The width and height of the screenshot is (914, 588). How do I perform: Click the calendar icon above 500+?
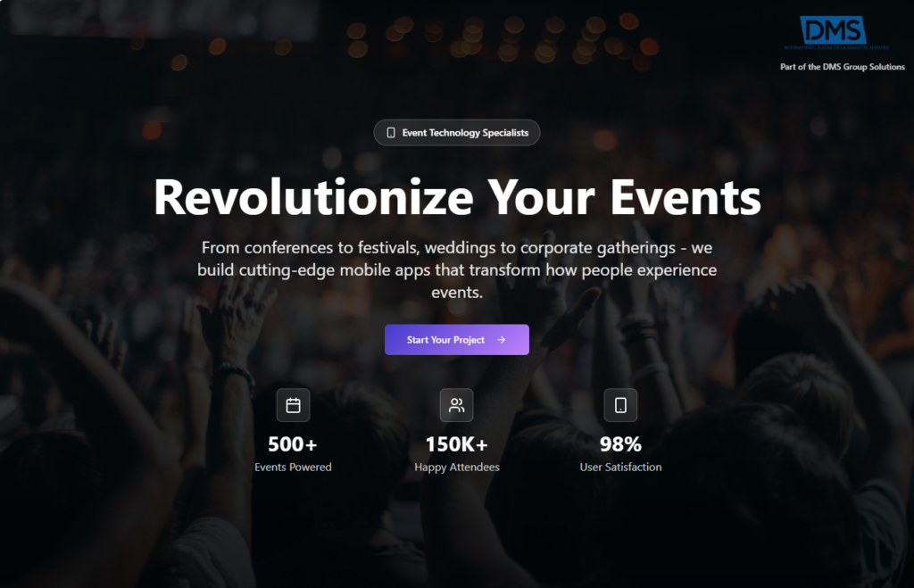click(293, 405)
